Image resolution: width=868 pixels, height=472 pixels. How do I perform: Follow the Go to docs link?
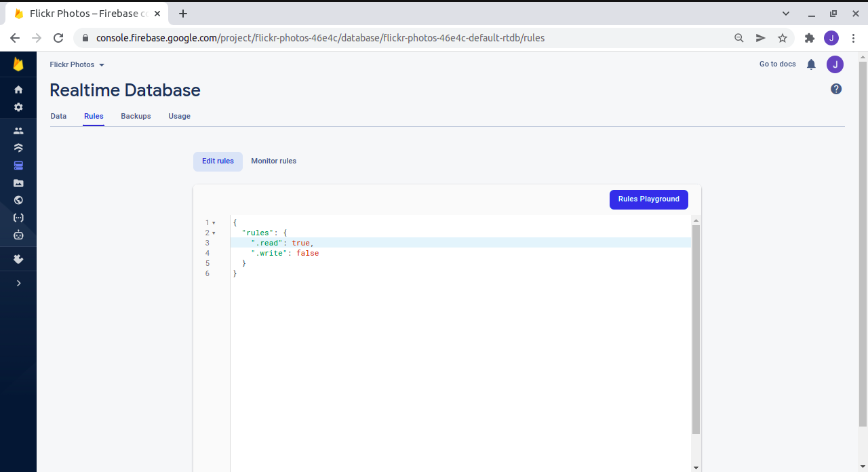tap(778, 64)
